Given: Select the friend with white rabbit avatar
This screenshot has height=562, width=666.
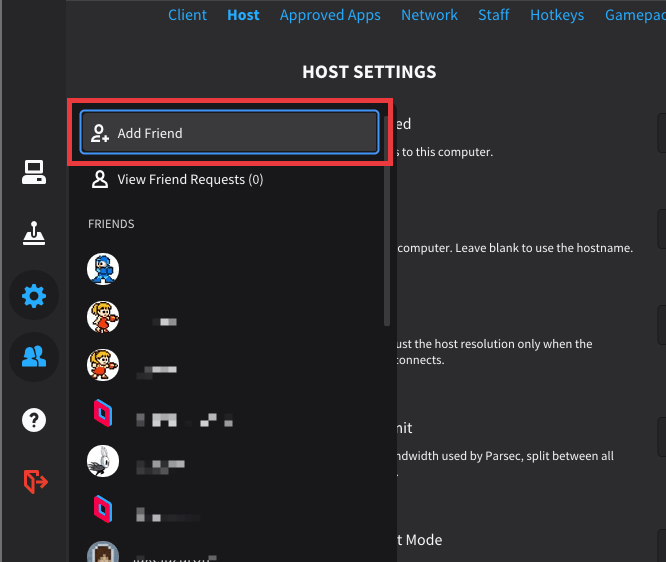Looking at the screenshot, I should [103, 461].
